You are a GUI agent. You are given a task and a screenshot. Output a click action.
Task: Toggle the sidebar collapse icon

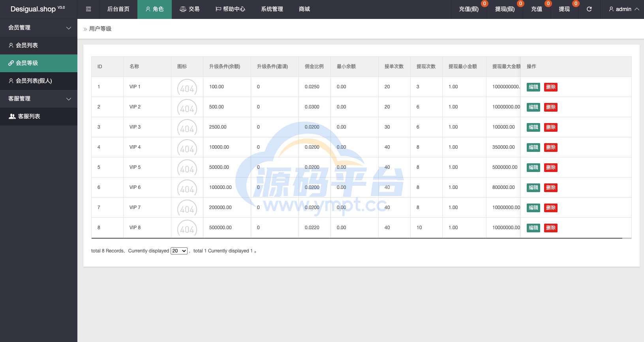pyautogui.click(x=88, y=9)
